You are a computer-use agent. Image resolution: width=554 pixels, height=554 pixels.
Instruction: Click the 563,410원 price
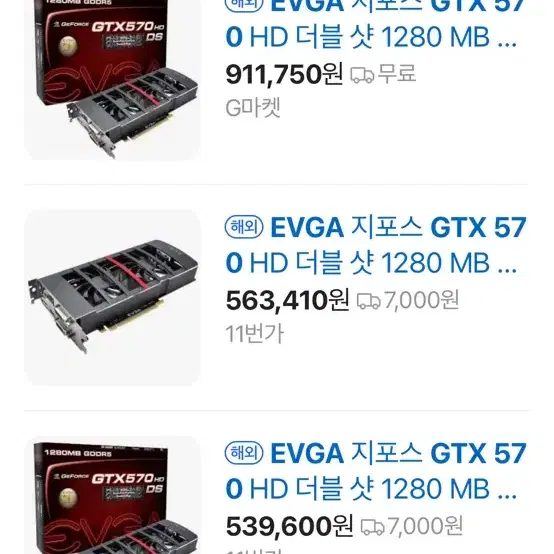click(x=288, y=301)
